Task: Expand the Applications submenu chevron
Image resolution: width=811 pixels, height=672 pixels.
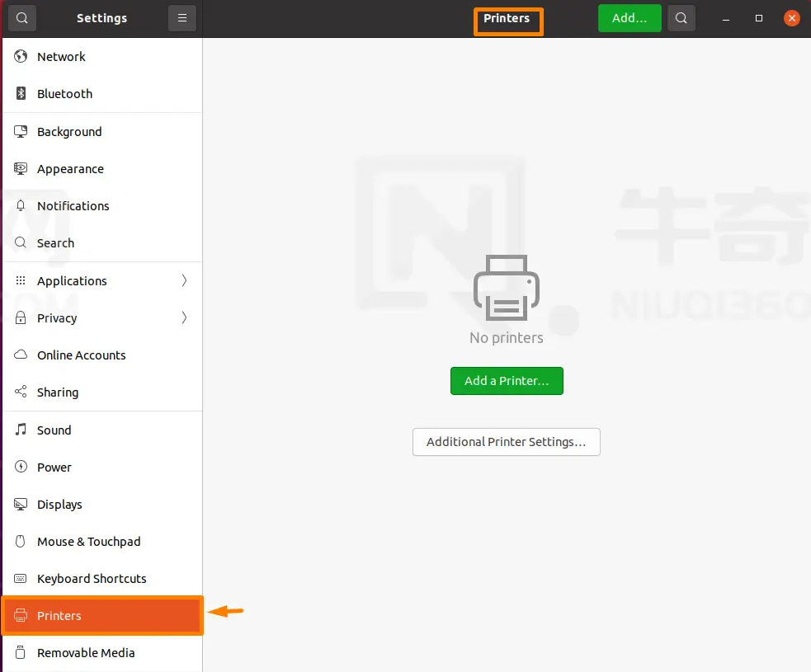Action: pos(184,280)
